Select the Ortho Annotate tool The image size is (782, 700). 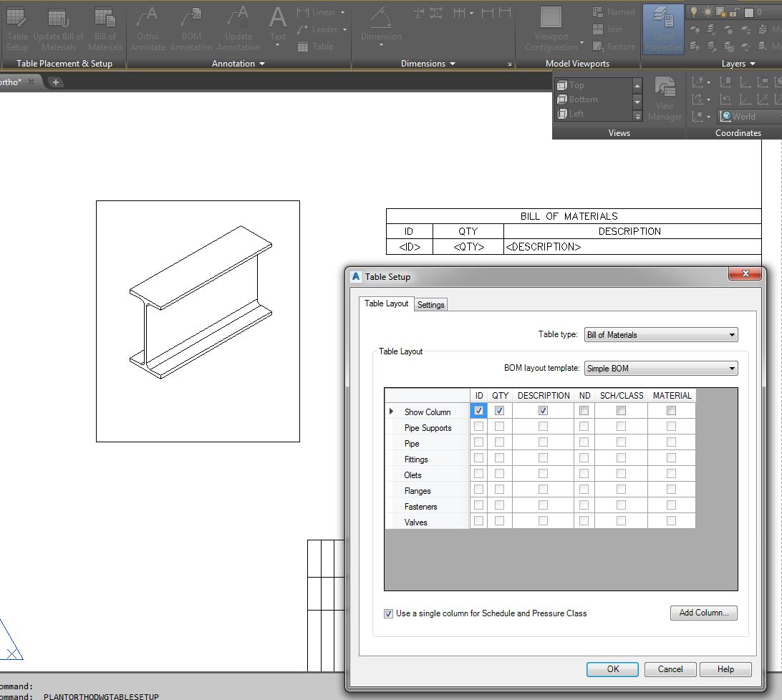coord(148,29)
